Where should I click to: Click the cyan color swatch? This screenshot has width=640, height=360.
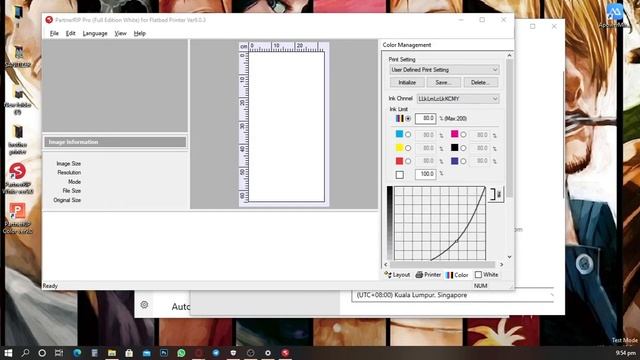coord(399,134)
